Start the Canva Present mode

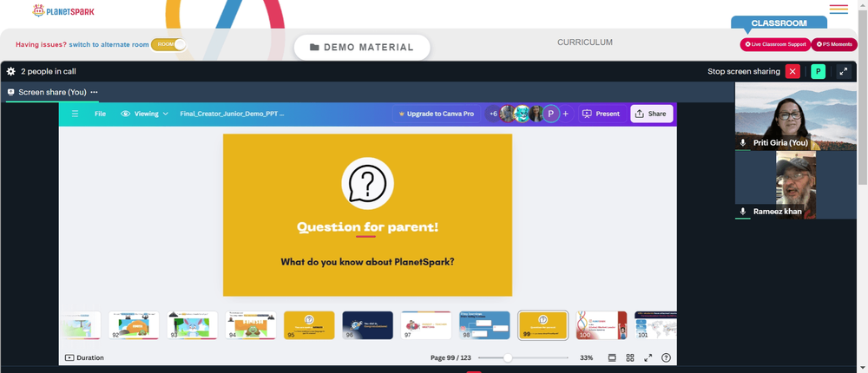click(x=602, y=114)
